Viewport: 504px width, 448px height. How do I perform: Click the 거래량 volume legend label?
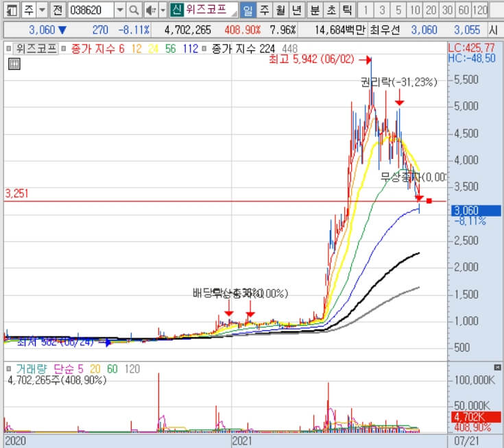click(x=32, y=369)
